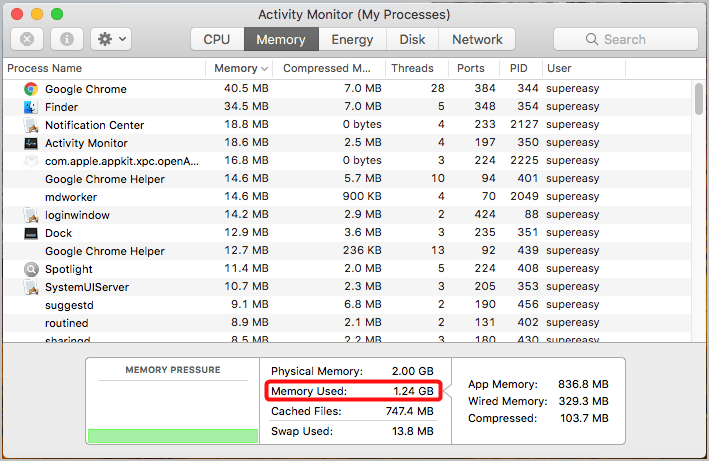
Task: Click the 34.5 MB memory value
Action: [246, 106]
